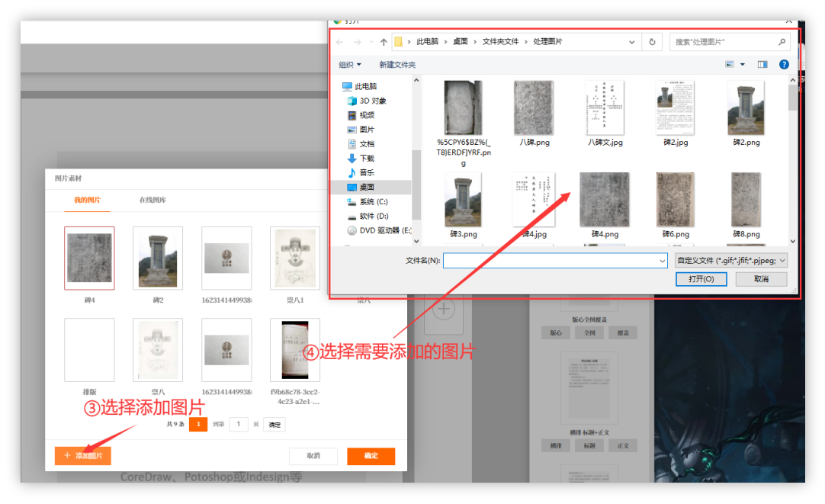
Task: Click the 新建文件夹 button
Action: [397, 65]
